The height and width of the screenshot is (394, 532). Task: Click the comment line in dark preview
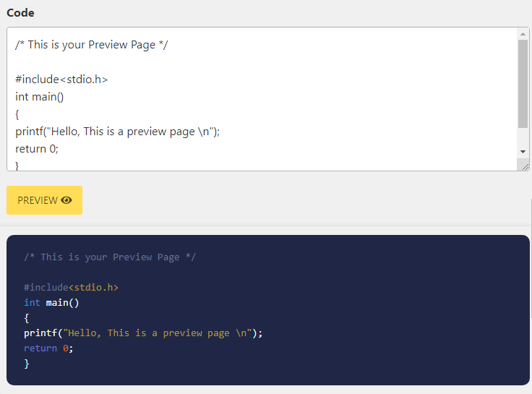pyautogui.click(x=110, y=257)
